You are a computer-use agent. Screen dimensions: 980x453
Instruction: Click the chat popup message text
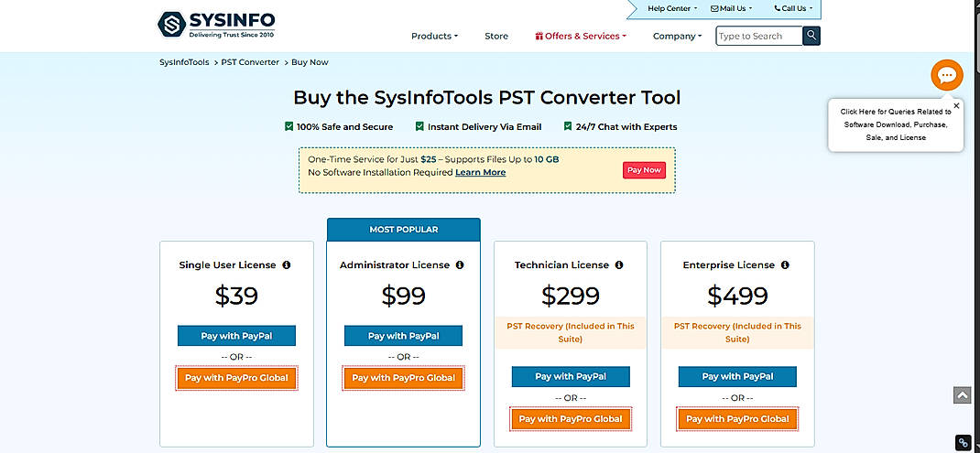pyautogui.click(x=896, y=124)
